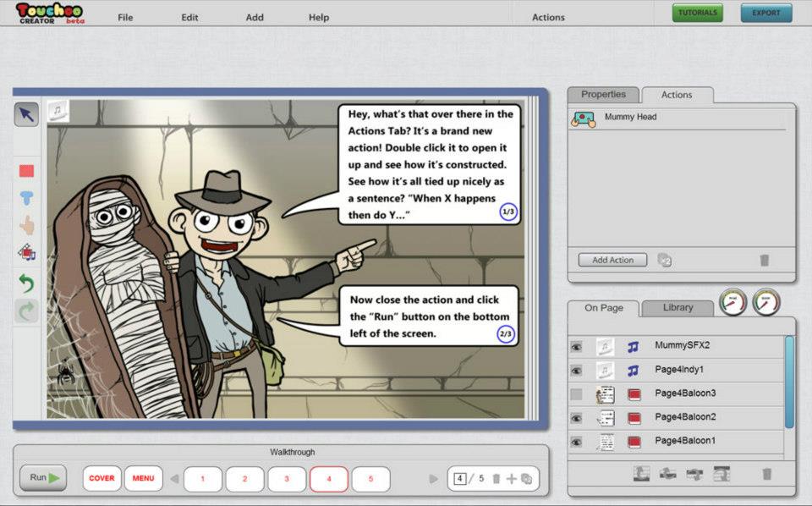The height and width of the screenshot is (506, 812).
Task: Open the File menu
Action: (x=125, y=17)
